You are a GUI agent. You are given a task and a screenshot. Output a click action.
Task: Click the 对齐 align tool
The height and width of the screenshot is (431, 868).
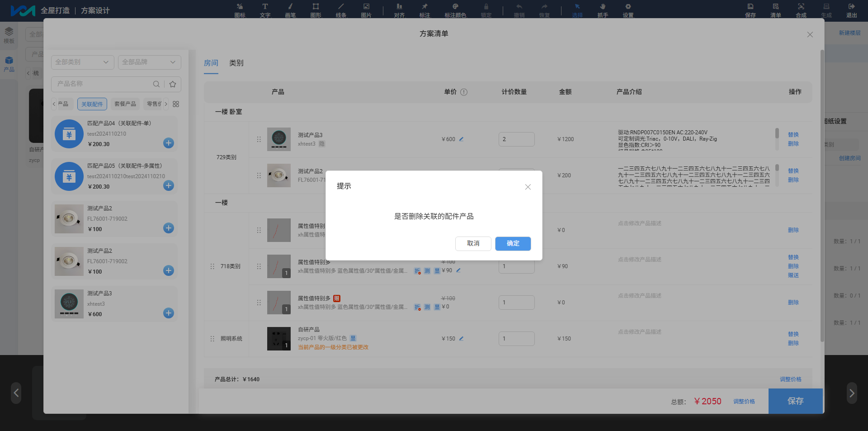click(399, 10)
